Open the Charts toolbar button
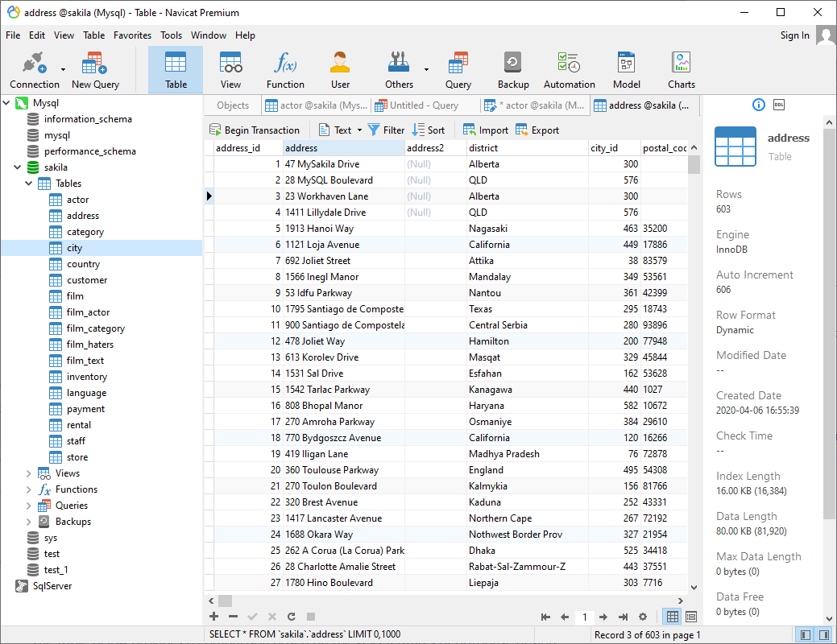Image resolution: width=837 pixels, height=644 pixels. pyautogui.click(x=682, y=70)
